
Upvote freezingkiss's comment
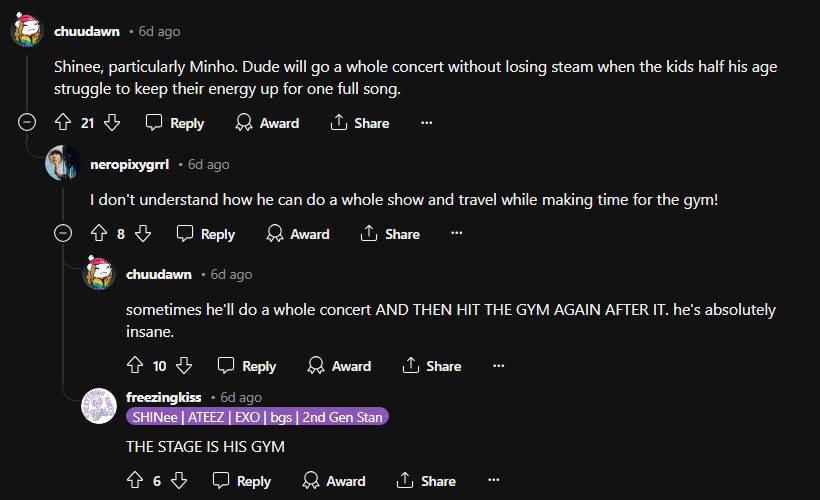click(x=135, y=481)
